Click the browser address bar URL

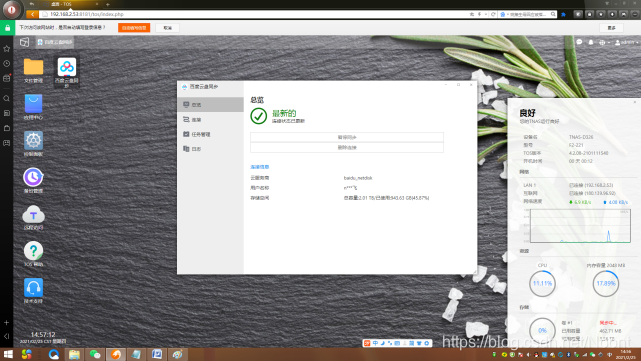[x=87, y=14]
